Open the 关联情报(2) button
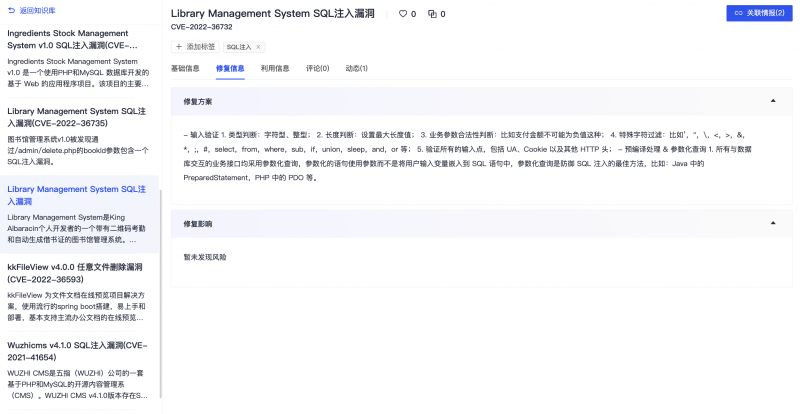 point(759,13)
